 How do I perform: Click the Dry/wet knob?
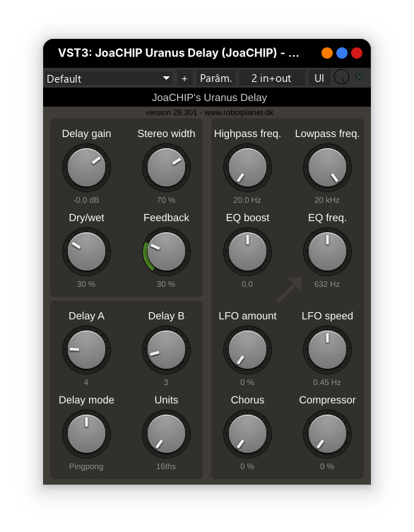coord(86,252)
